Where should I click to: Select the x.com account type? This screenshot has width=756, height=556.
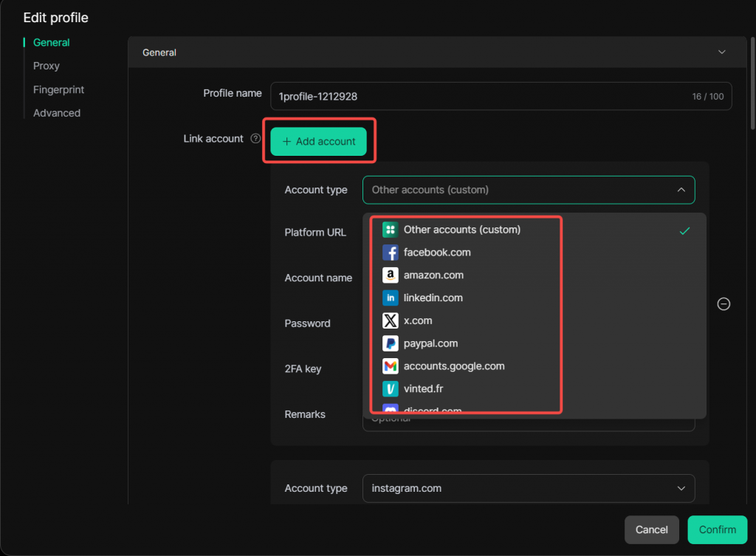417,321
